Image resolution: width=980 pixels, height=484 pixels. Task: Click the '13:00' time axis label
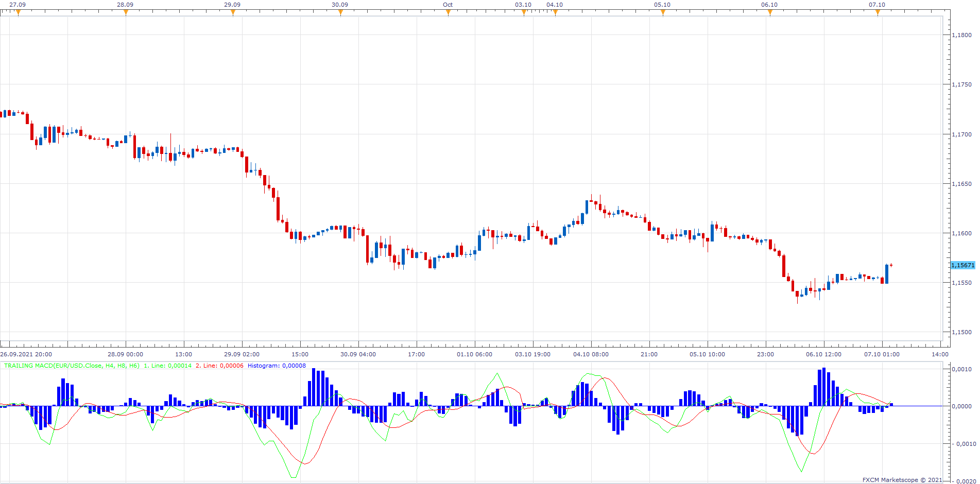[184, 354]
